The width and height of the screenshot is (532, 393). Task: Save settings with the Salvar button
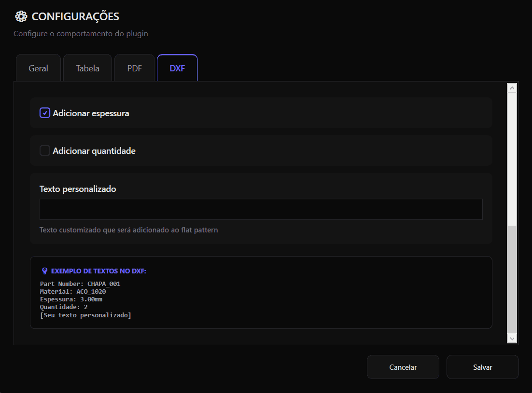click(482, 367)
